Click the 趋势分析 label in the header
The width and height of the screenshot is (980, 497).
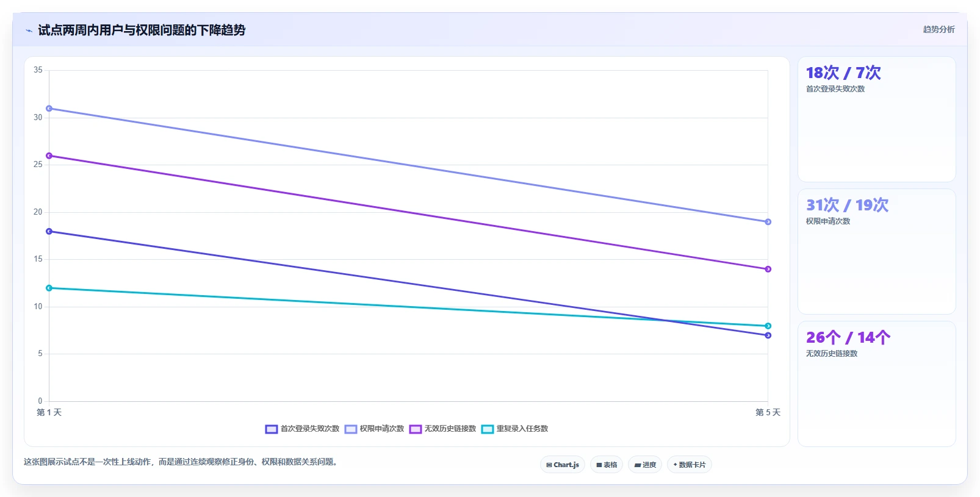coord(939,29)
